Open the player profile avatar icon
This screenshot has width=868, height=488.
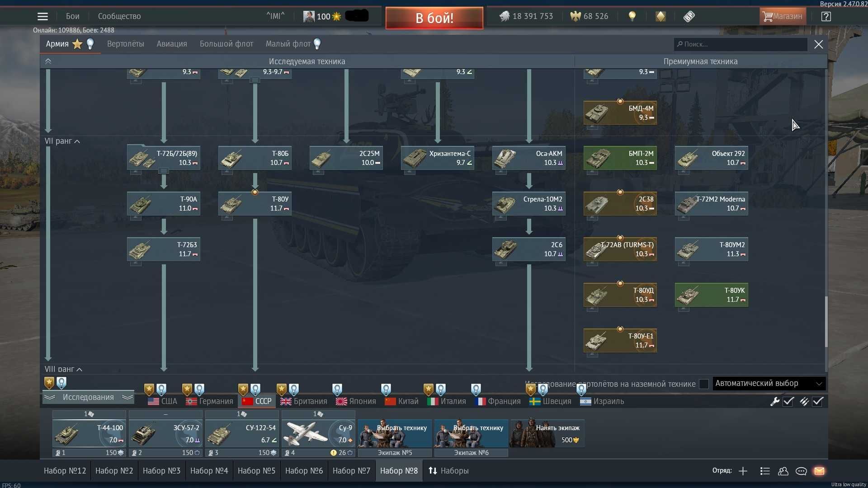[x=309, y=17]
